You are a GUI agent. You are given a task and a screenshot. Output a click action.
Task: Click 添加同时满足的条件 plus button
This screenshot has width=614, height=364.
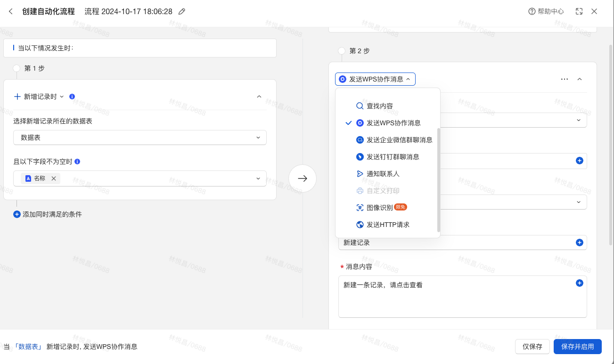[x=17, y=214]
